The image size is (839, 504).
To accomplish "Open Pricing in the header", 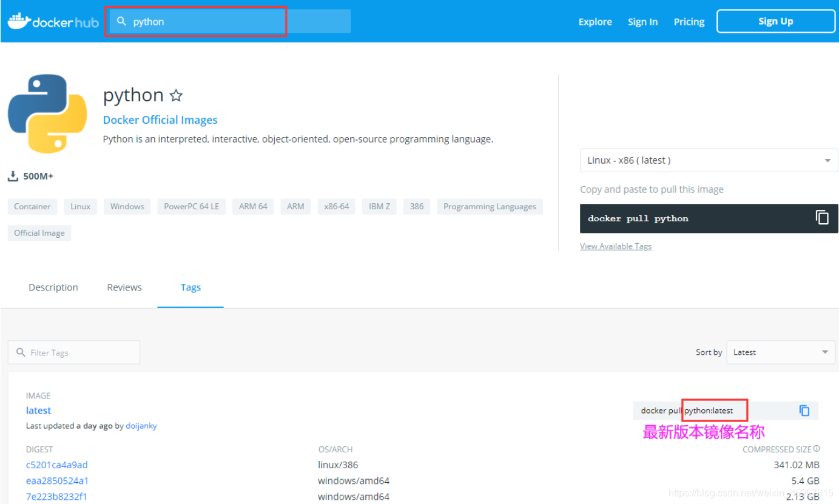I will [689, 22].
